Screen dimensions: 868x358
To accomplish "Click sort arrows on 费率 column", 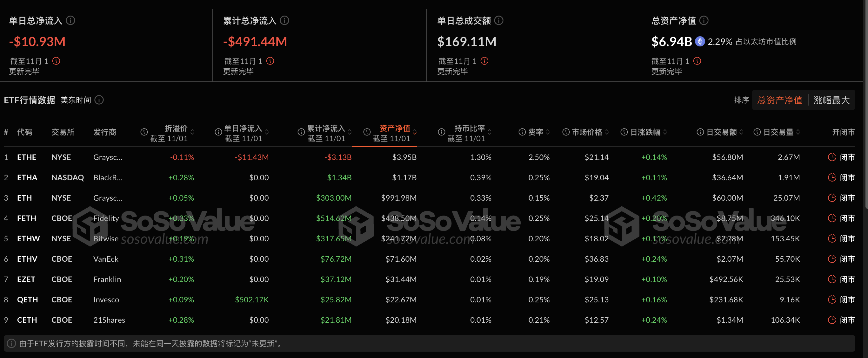I will [x=548, y=132].
